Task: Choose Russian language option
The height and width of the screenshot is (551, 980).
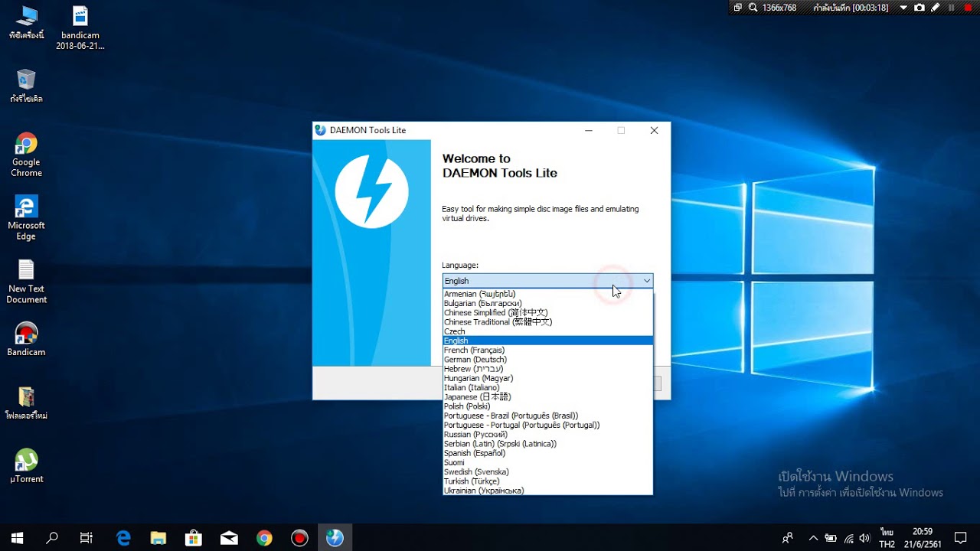Action: point(547,435)
